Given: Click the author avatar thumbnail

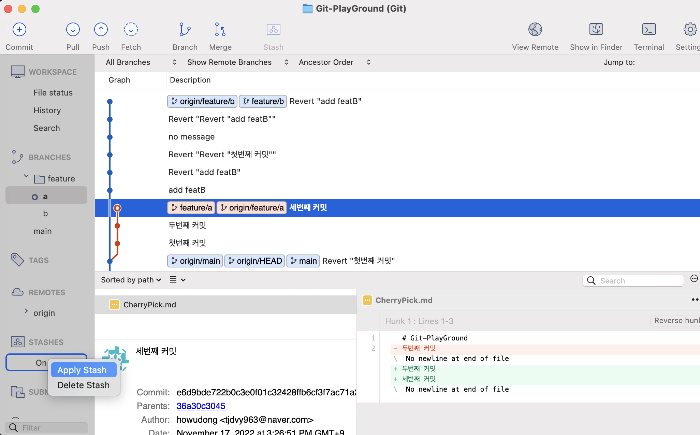Looking at the screenshot, I should [115, 359].
